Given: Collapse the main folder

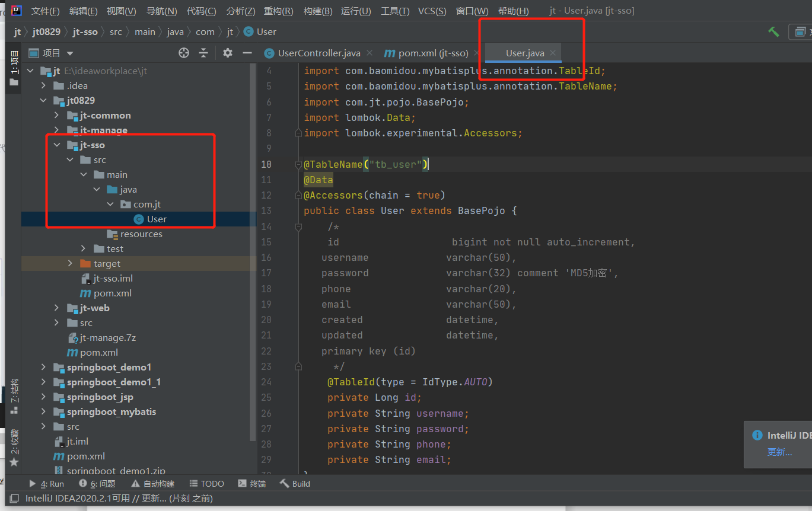Looking at the screenshot, I should (x=84, y=175).
